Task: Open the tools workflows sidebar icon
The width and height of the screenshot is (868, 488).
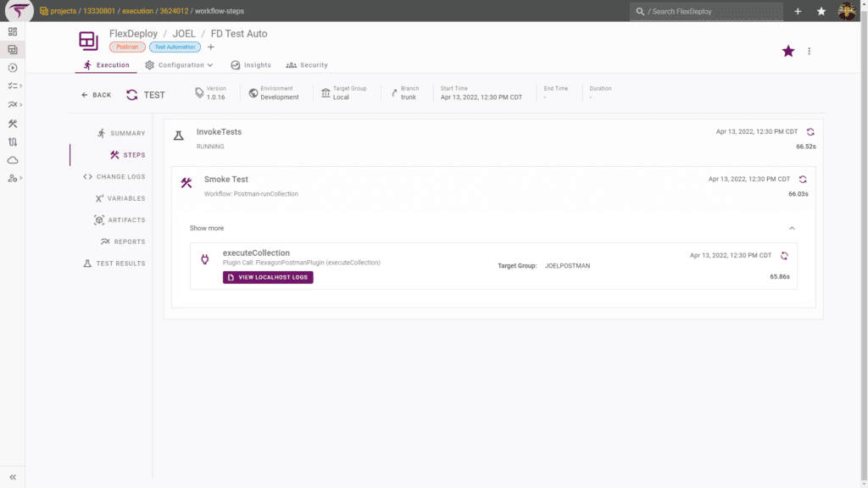Action: tap(13, 124)
